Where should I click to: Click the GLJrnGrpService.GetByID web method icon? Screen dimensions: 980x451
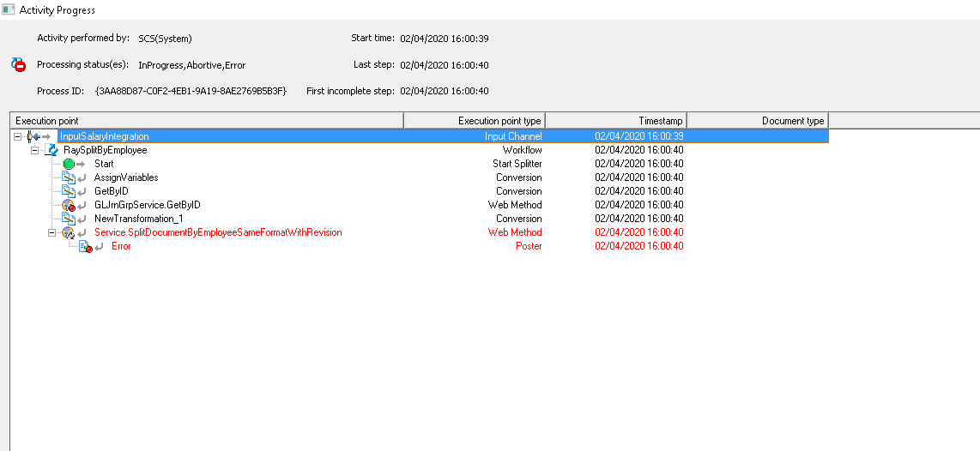coord(69,205)
